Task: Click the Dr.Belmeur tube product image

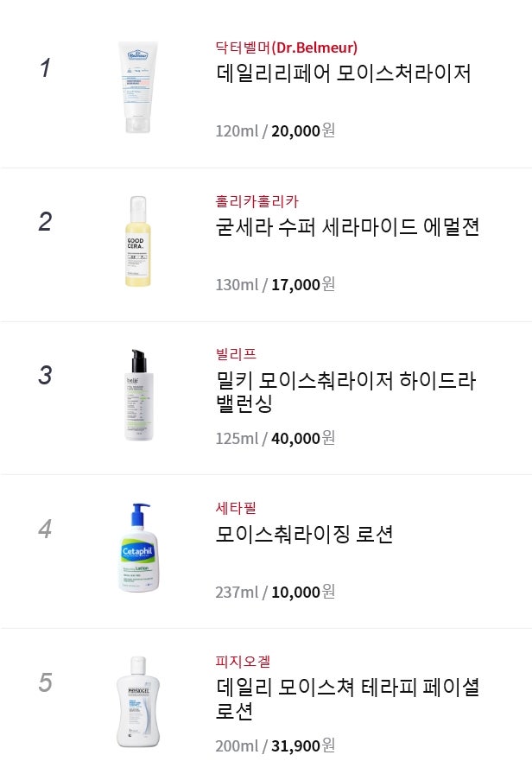Action: click(138, 86)
